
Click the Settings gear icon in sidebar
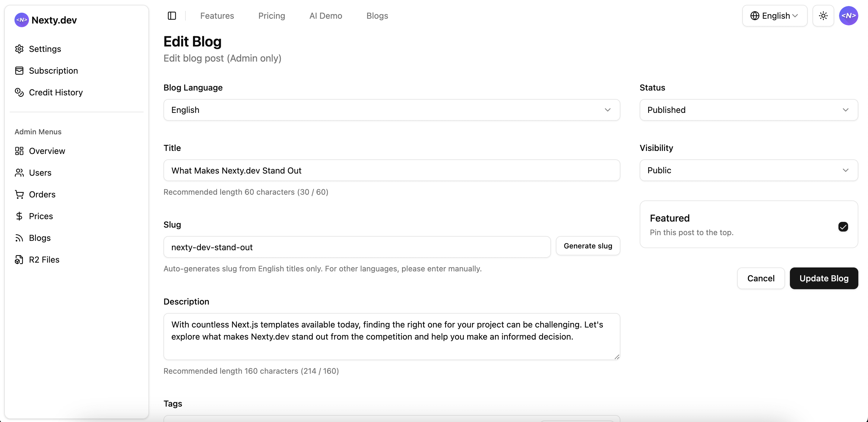pyautogui.click(x=19, y=49)
